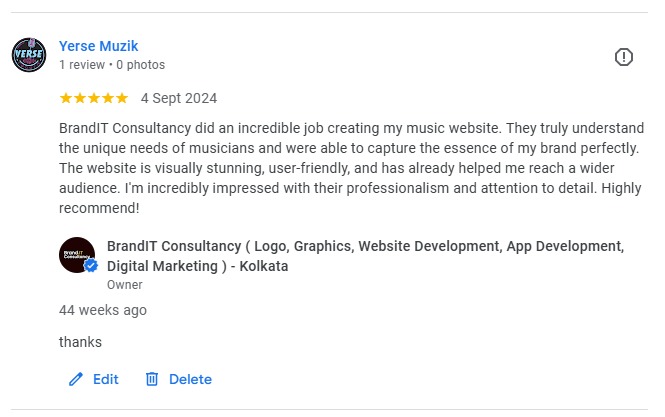Click the trash can delete icon

[152, 379]
